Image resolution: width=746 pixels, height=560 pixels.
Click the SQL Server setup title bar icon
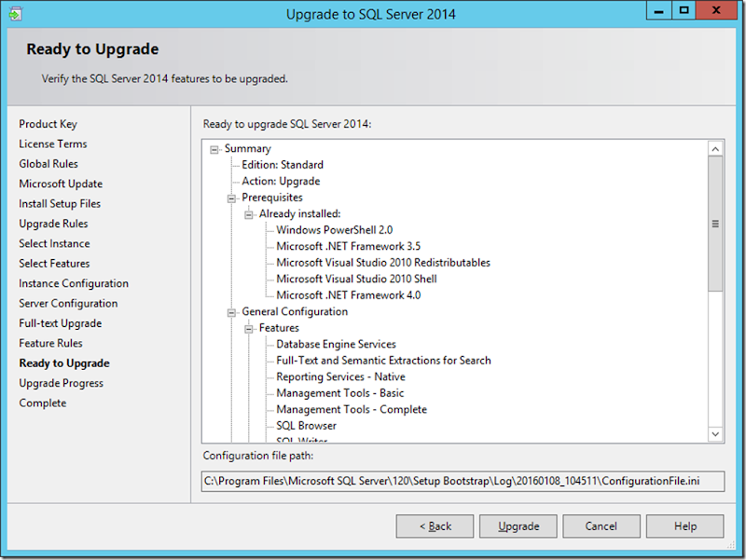click(15, 14)
